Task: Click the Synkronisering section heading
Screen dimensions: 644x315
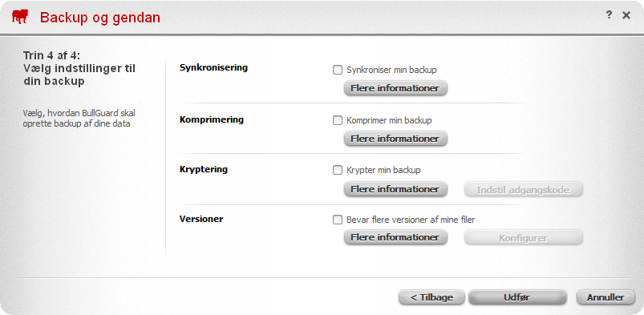Action: [x=213, y=67]
